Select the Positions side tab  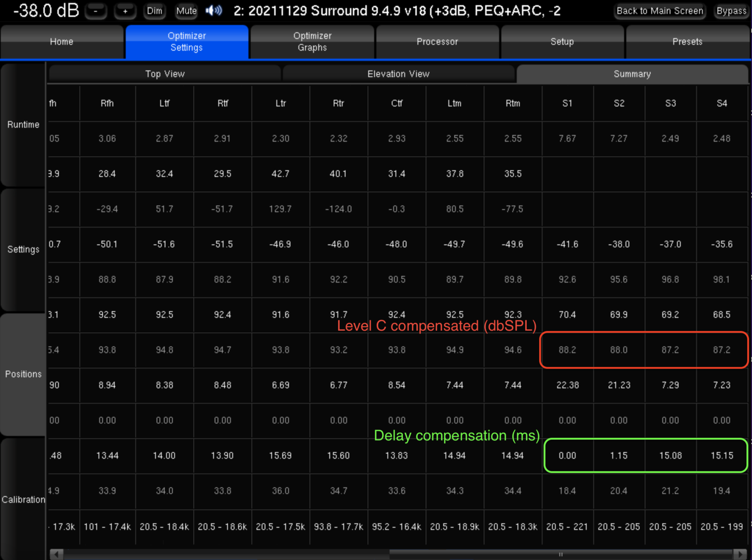coord(23,374)
